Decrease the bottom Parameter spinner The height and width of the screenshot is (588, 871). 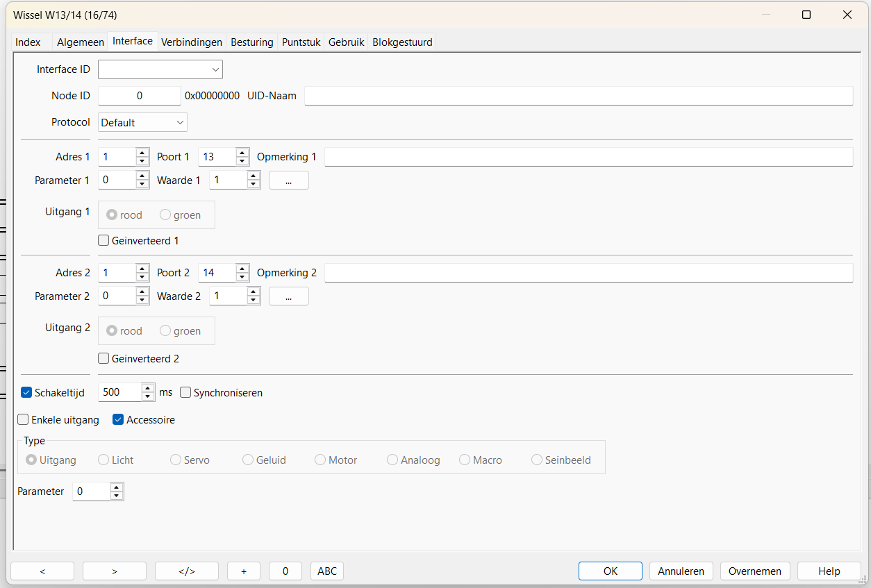pyautogui.click(x=117, y=496)
